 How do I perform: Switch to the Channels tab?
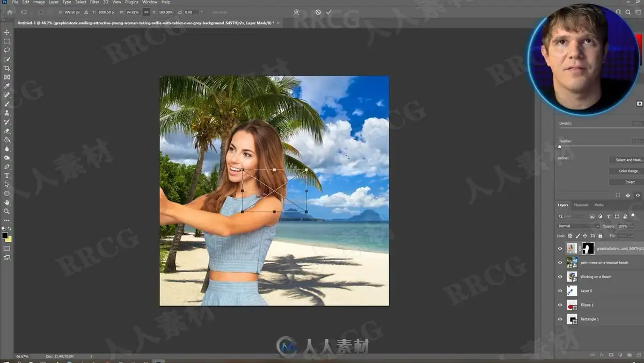(x=581, y=205)
